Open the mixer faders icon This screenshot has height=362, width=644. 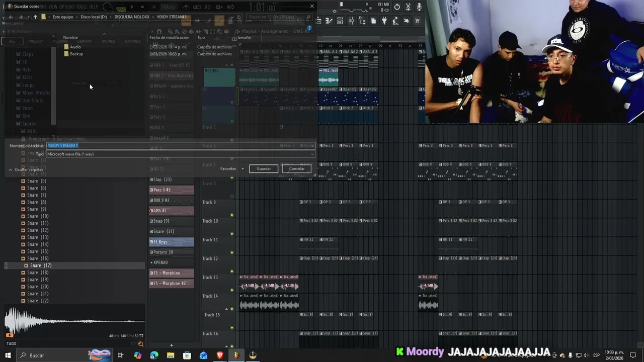[351, 21]
